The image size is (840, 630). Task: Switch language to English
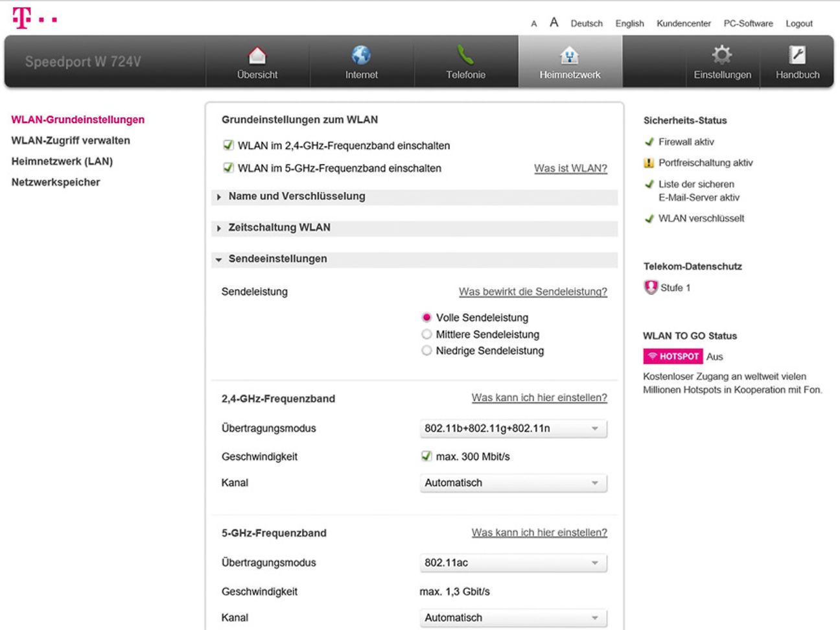629,23
